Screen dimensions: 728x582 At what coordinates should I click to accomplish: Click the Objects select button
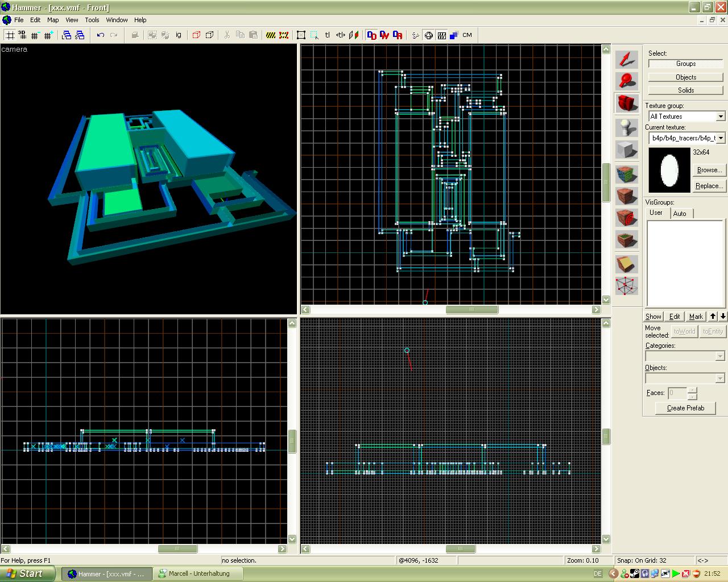pos(686,77)
